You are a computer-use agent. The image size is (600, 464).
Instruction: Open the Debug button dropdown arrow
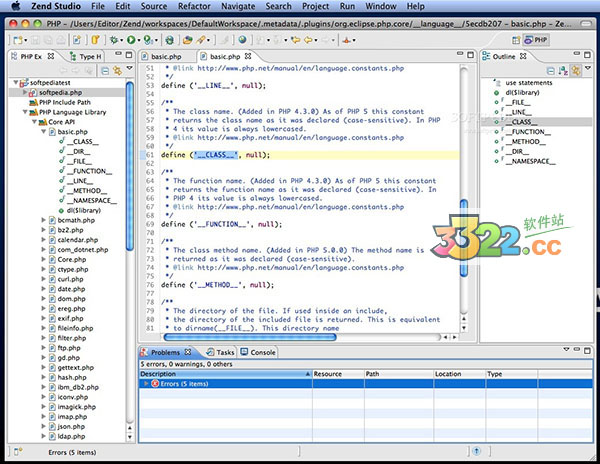click(x=121, y=40)
